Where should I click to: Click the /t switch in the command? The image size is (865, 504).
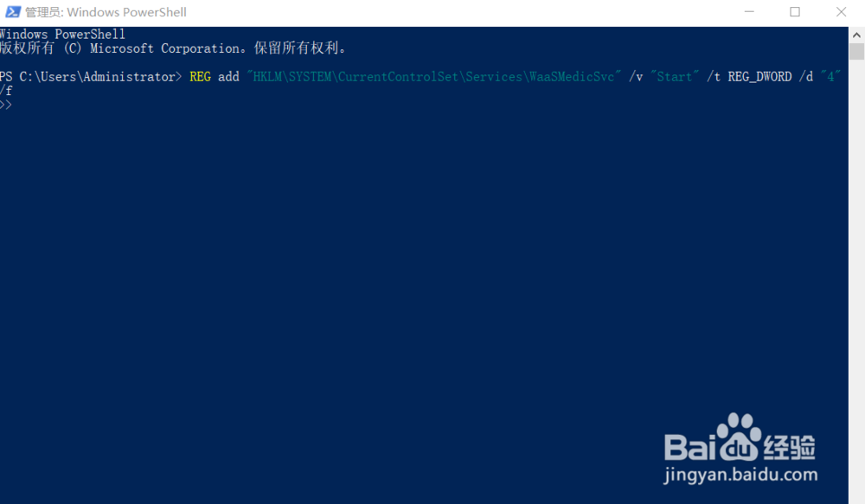(x=714, y=77)
